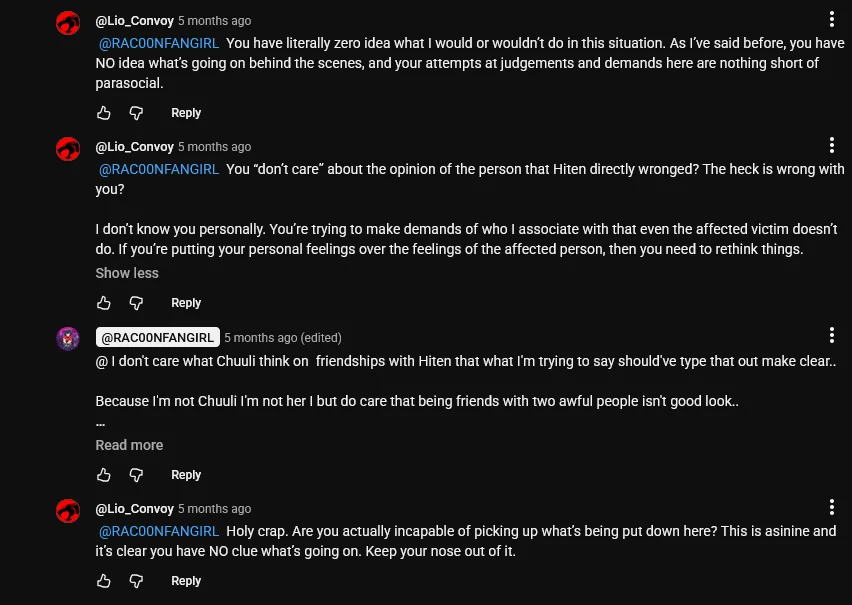
Task: Expand RAC00NFANGIRL's comment with Read more
Action: coord(129,445)
